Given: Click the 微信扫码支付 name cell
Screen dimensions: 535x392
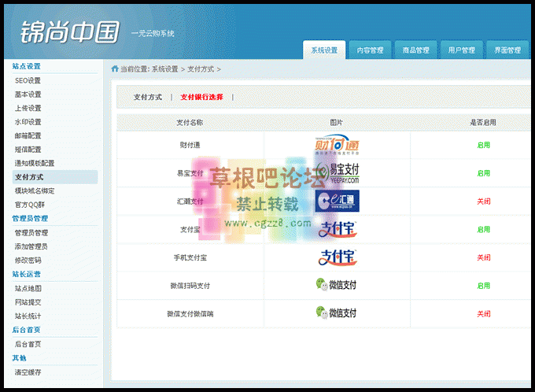Looking at the screenshot, I should (x=190, y=286).
